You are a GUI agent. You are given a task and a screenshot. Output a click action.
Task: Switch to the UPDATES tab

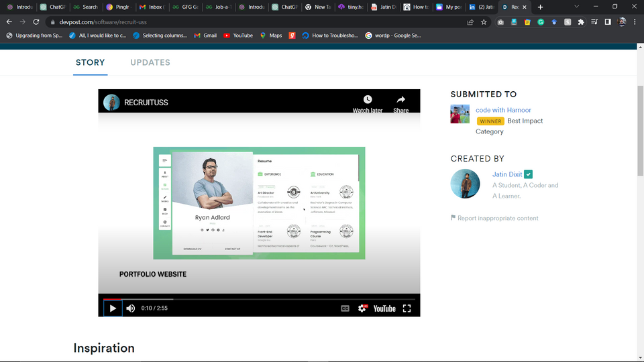[x=150, y=62]
